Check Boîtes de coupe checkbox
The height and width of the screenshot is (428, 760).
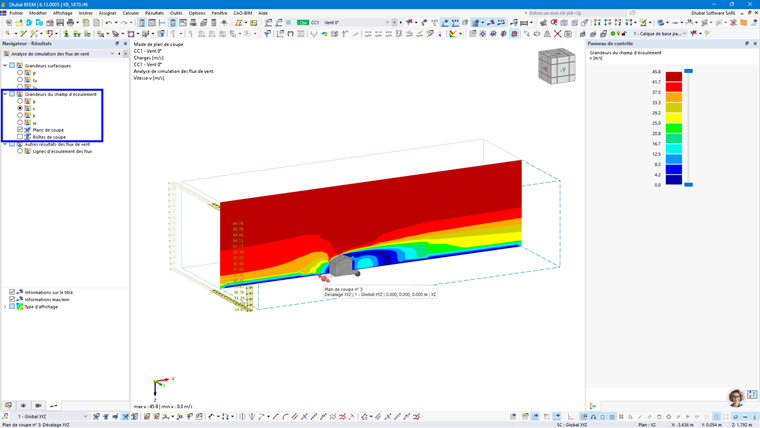tap(20, 137)
